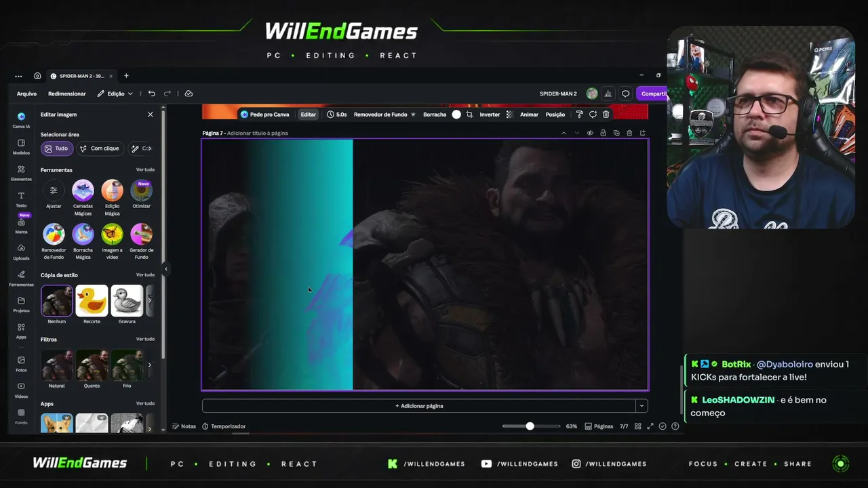
Task: Switch to the SPIDER-MAN 2 browser tab
Action: [82, 76]
